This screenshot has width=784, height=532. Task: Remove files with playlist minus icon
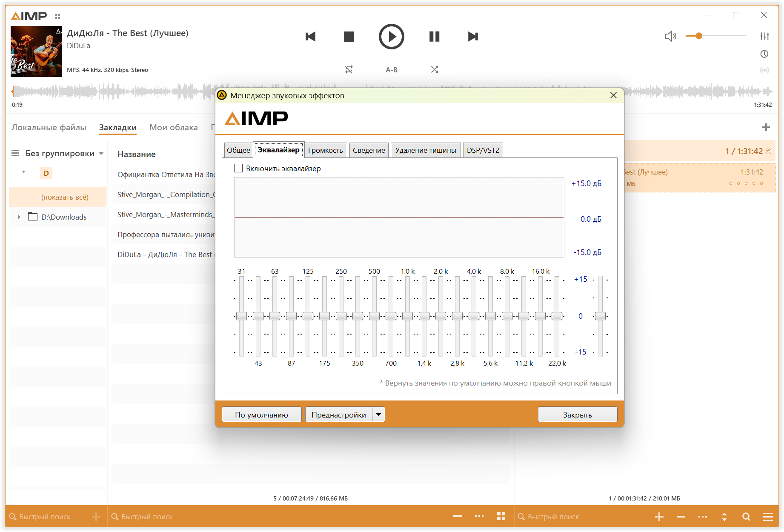pyautogui.click(x=681, y=517)
